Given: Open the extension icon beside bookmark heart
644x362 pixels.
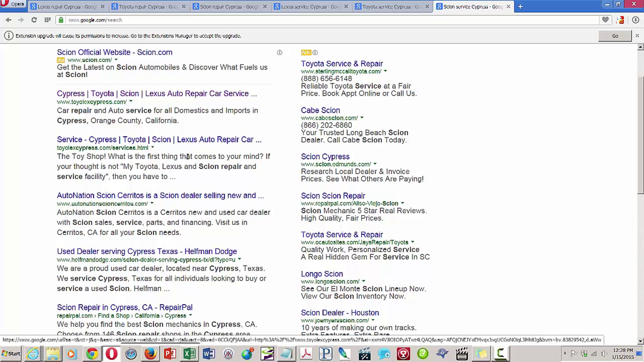Looking at the screenshot, I should [x=620, y=20].
